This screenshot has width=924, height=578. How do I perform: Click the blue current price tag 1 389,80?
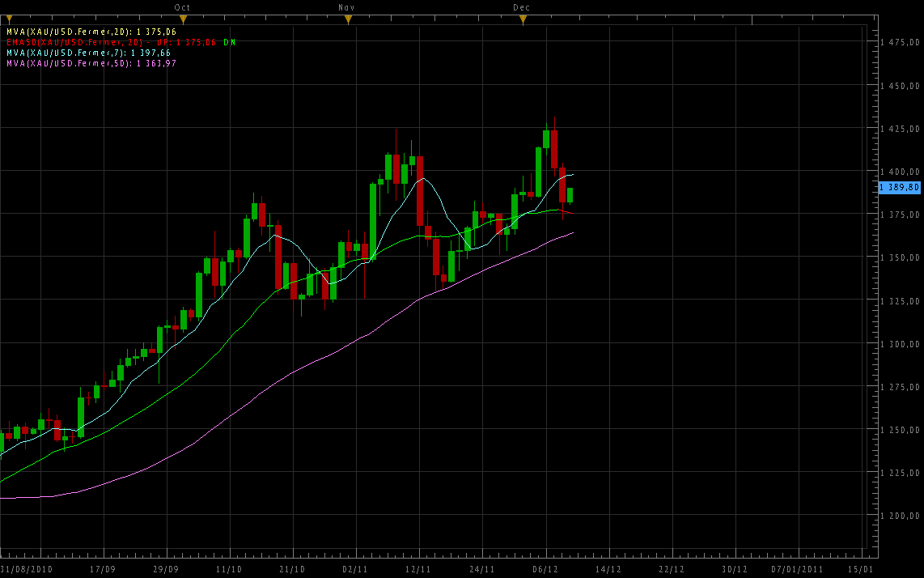tap(900, 188)
